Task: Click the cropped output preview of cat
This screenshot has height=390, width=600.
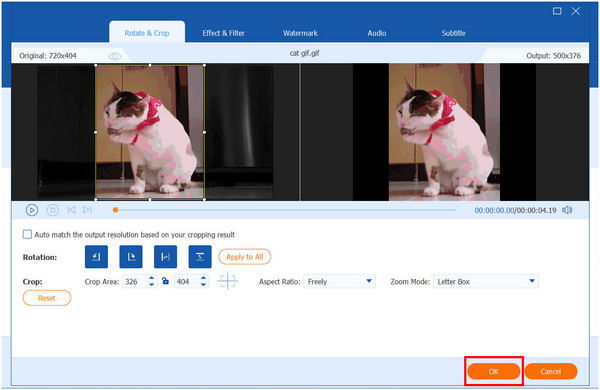Action: point(444,132)
